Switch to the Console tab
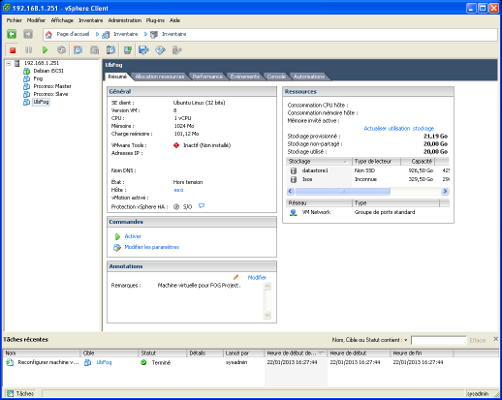Screen dimensions: 502x400 tap(276, 77)
